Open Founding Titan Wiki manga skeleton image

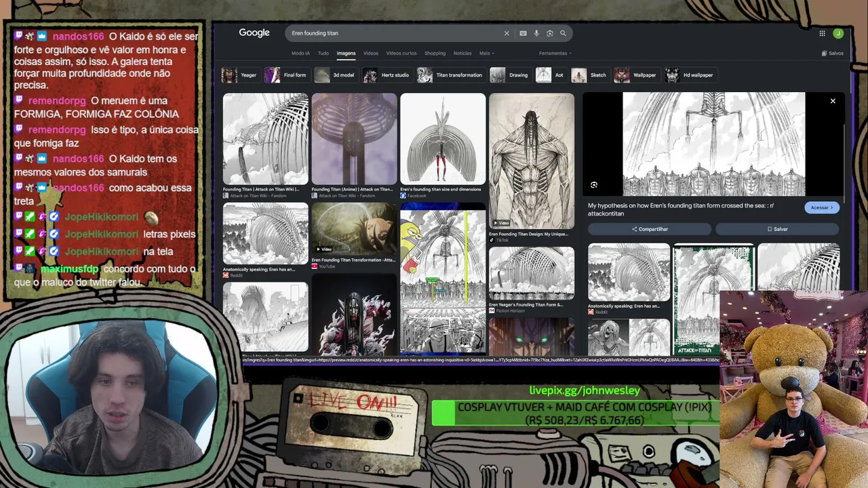[265, 139]
